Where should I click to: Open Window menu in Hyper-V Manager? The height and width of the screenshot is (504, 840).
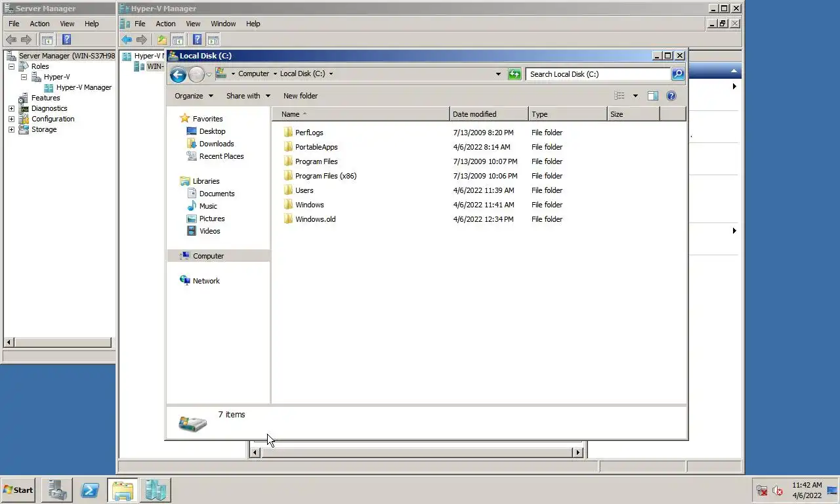[223, 24]
